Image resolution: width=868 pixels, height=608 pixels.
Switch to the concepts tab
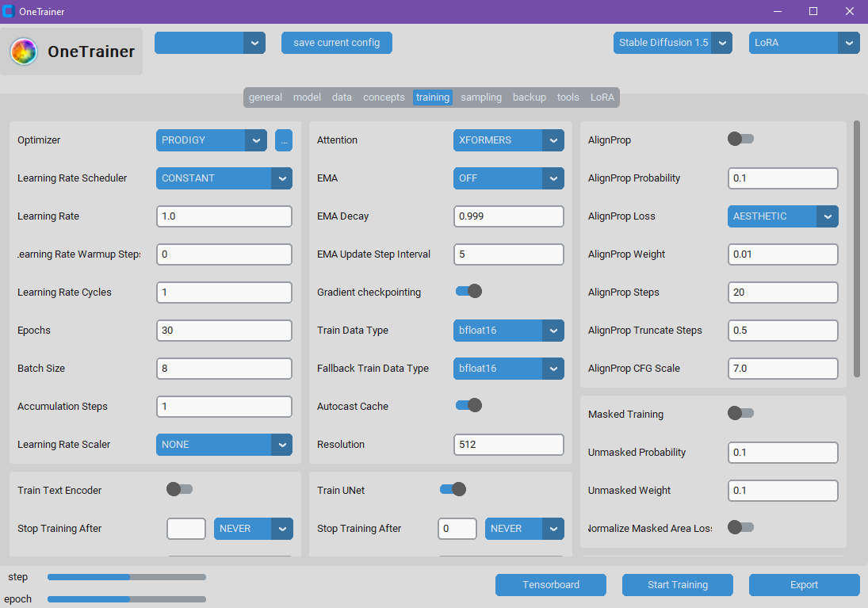click(384, 98)
